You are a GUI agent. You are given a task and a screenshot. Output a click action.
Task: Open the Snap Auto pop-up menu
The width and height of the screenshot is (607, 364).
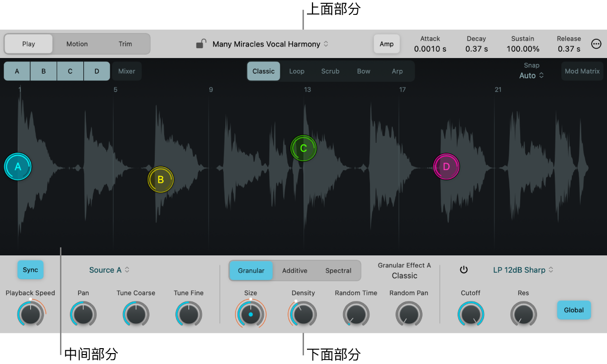(532, 75)
